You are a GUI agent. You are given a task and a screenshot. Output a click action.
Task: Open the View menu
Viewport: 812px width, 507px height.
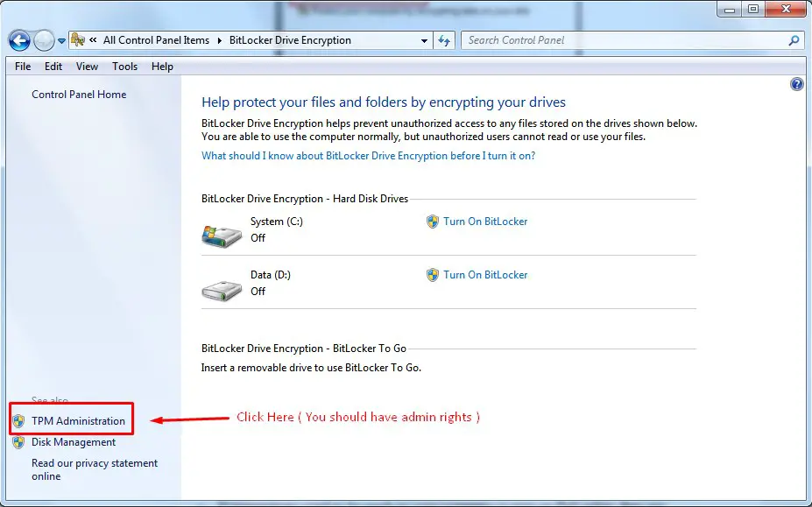point(87,67)
